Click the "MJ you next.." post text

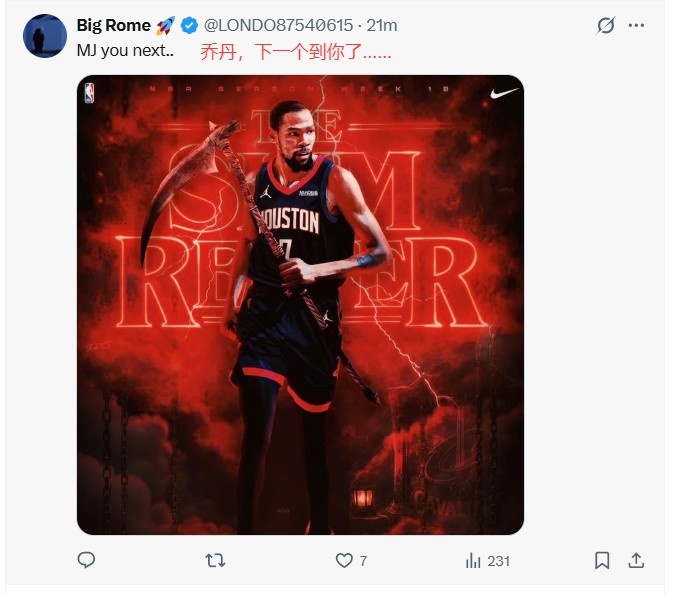click(125, 48)
